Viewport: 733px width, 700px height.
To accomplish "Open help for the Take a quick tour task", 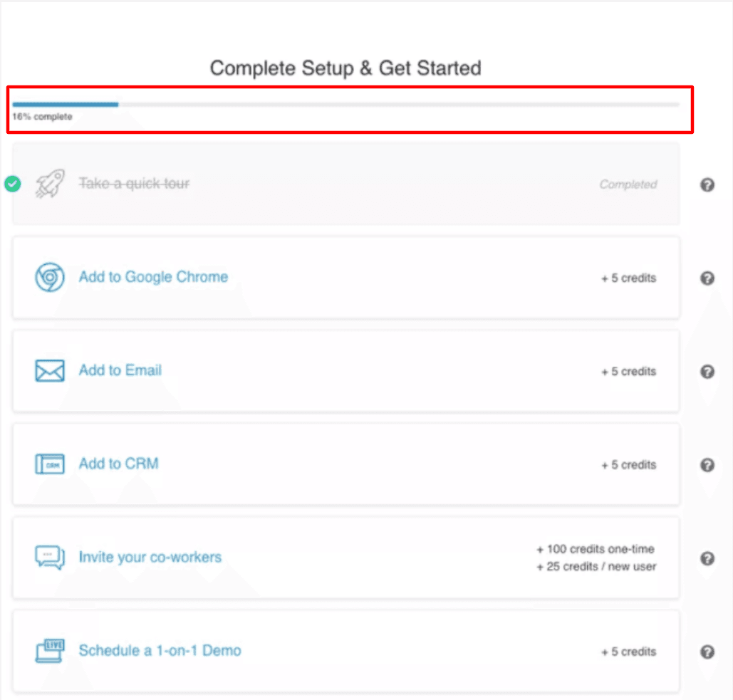I will pyautogui.click(x=707, y=184).
